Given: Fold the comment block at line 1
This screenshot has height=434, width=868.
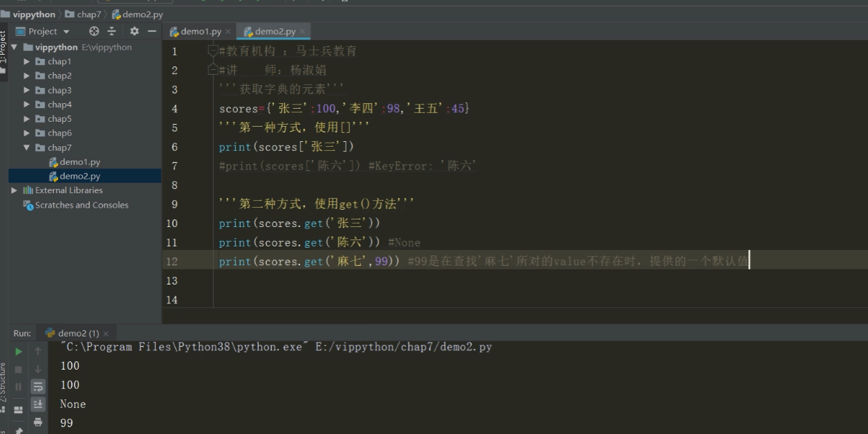Looking at the screenshot, I should [213, 51].
